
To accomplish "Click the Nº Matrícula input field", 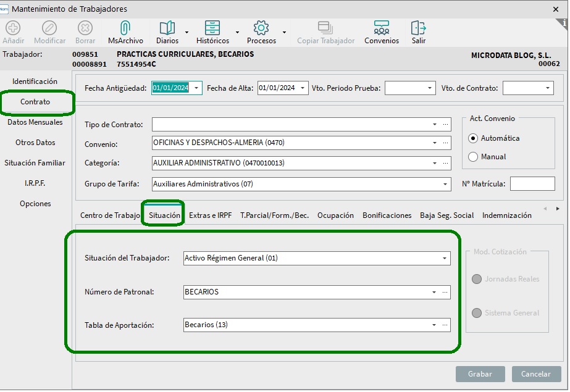I will (x=532, y=184).
